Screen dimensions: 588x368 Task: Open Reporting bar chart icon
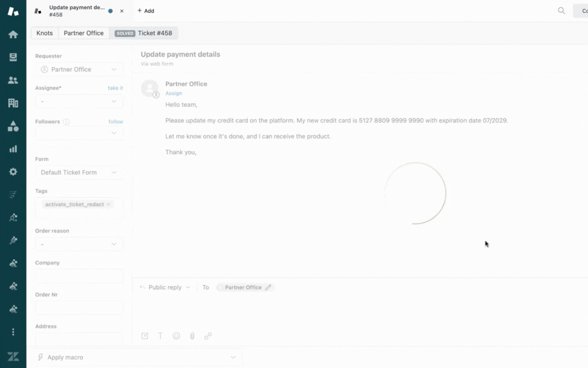coord(13,149)
